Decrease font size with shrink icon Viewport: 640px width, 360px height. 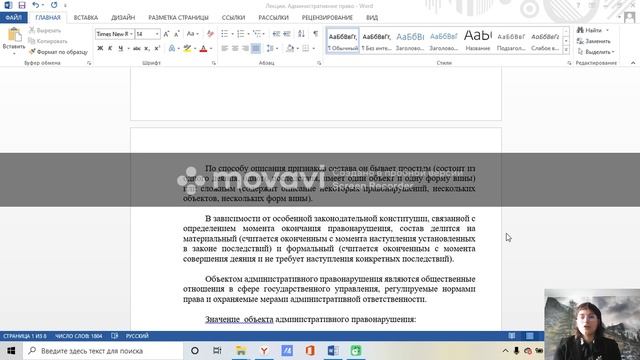click(177, 34)
